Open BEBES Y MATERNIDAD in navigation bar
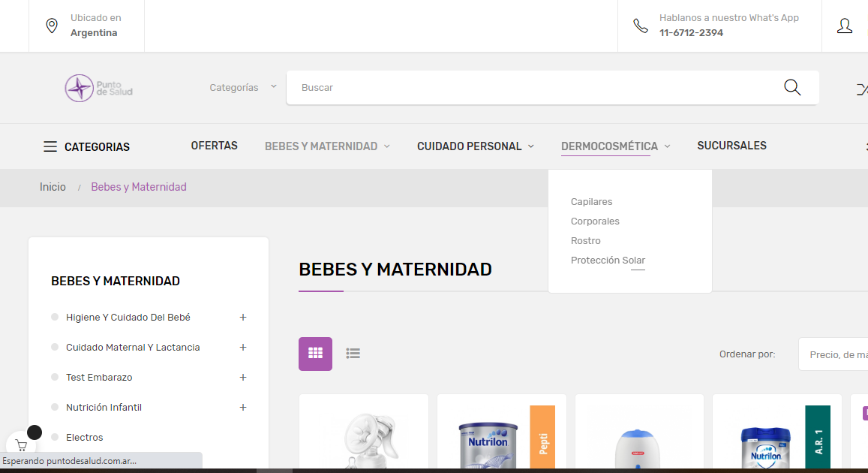The height and width of the screenshot is (473, 868). click(321, 146)
